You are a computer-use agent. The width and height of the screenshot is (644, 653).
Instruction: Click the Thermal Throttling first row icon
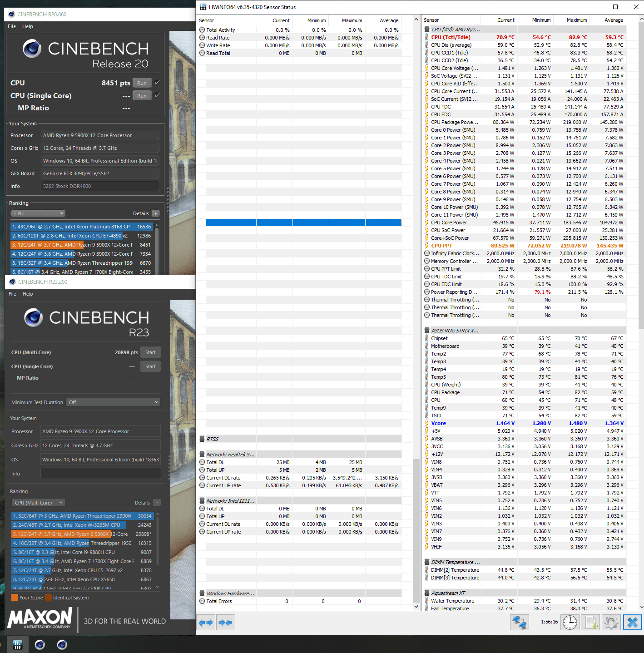[x=427, y=300]
